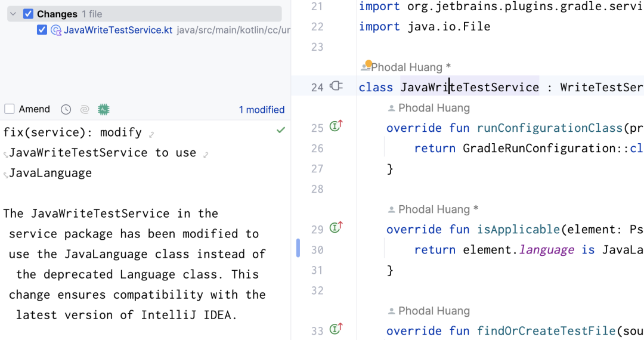Click the '1 modified' link
644x340 pixels.
pyautogui.click(x=262, y=110)
